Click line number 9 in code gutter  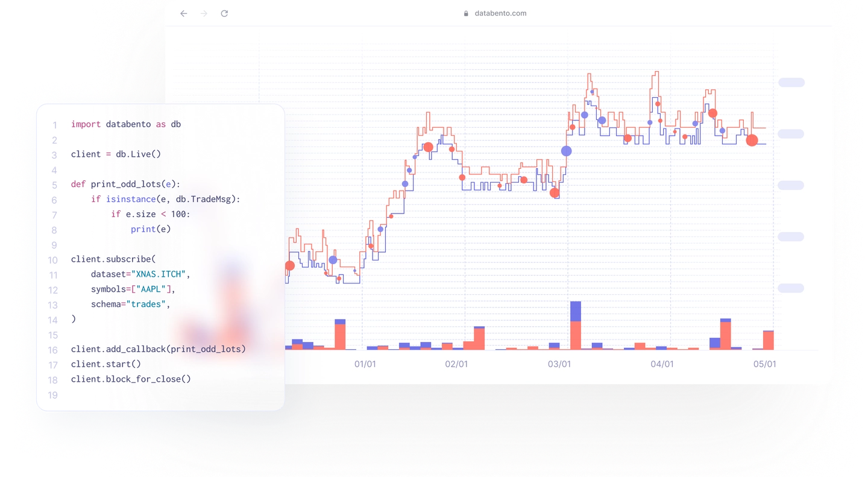pyautogui.click(x=54, y=245)
